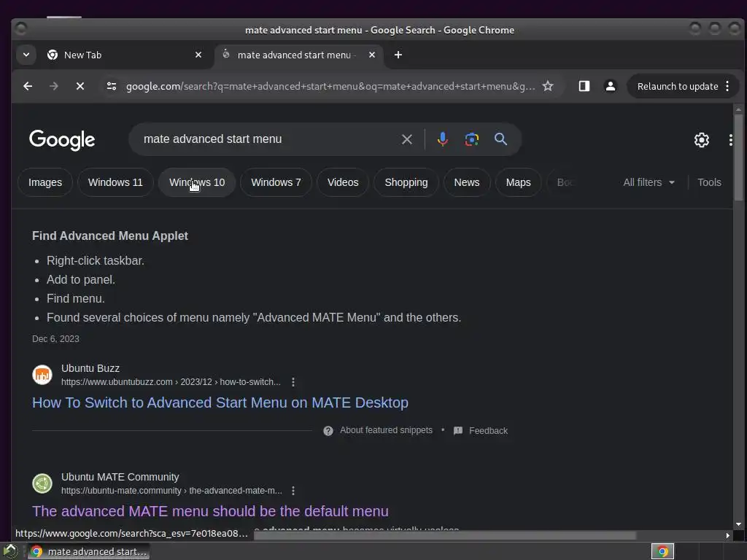Click the horizontal scrollbar right arrow
This screenshot has height=560, width=747.
[x=727, y=535]
